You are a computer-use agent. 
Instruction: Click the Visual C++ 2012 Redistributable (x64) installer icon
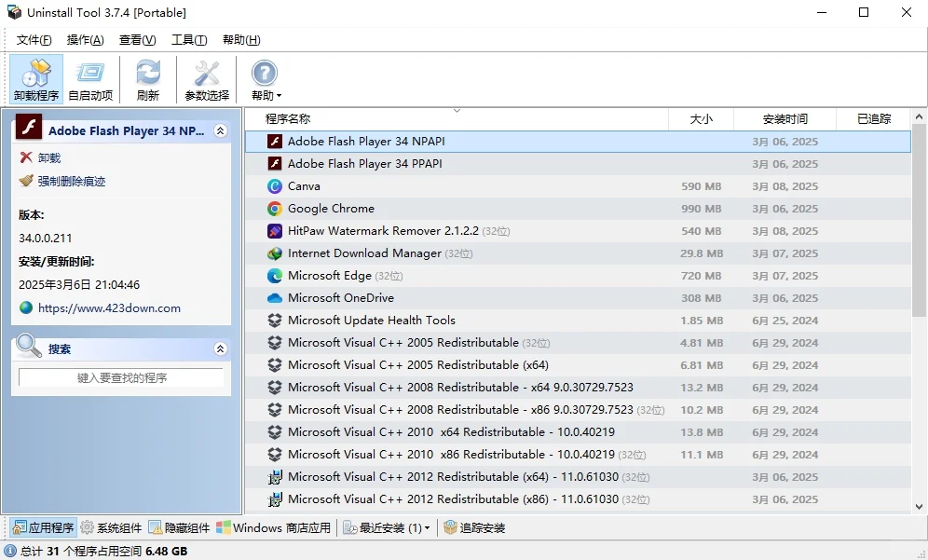[275, 477]
